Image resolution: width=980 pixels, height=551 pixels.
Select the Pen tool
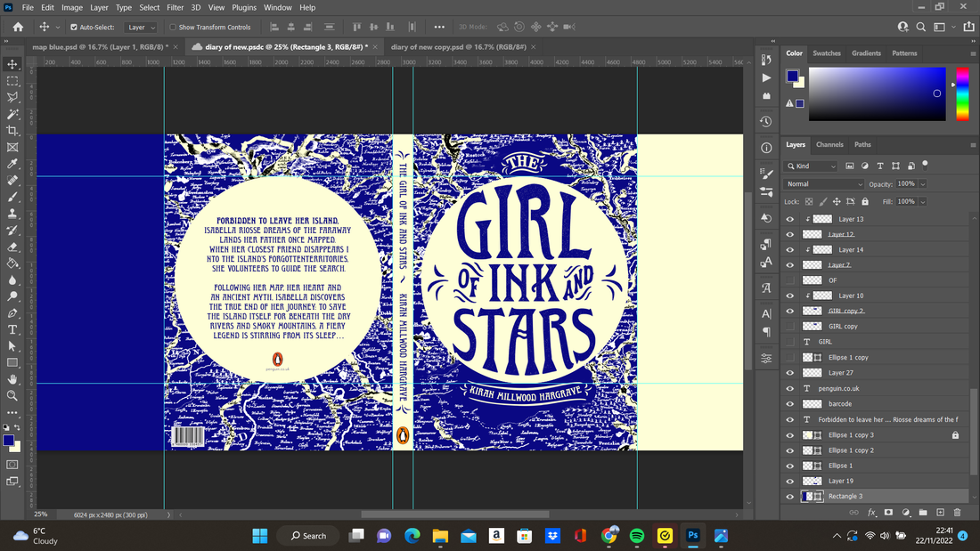(12, 313)
